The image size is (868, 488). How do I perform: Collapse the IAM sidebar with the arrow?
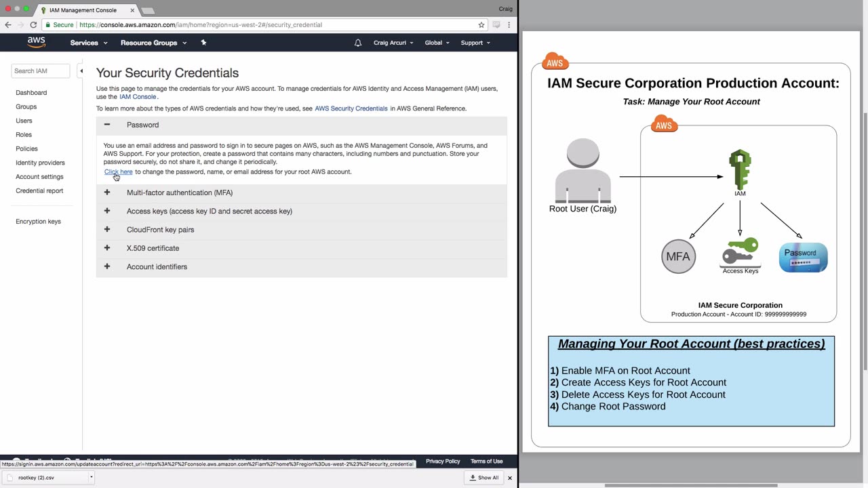click(81, 70)
